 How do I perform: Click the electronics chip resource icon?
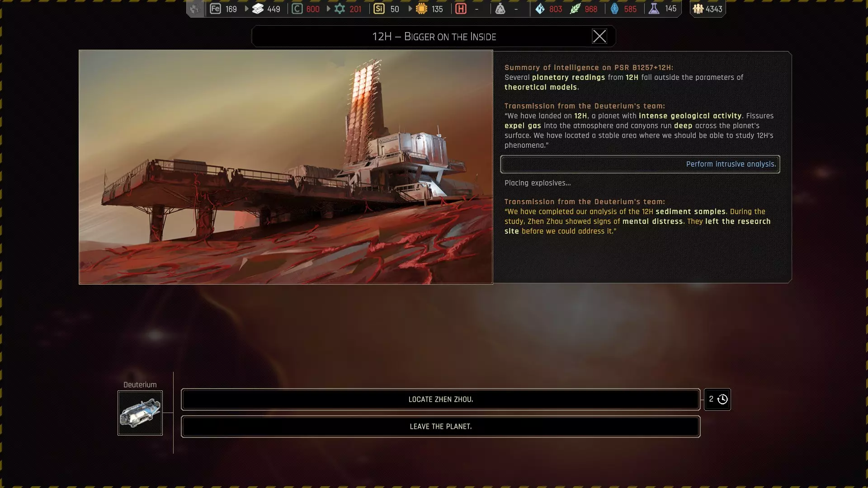coord(421,9)
